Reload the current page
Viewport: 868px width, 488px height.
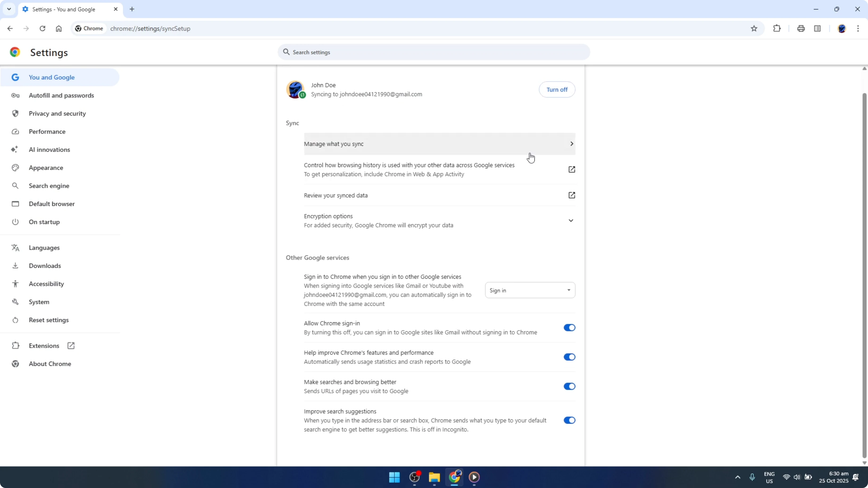[x=42, y=28]
